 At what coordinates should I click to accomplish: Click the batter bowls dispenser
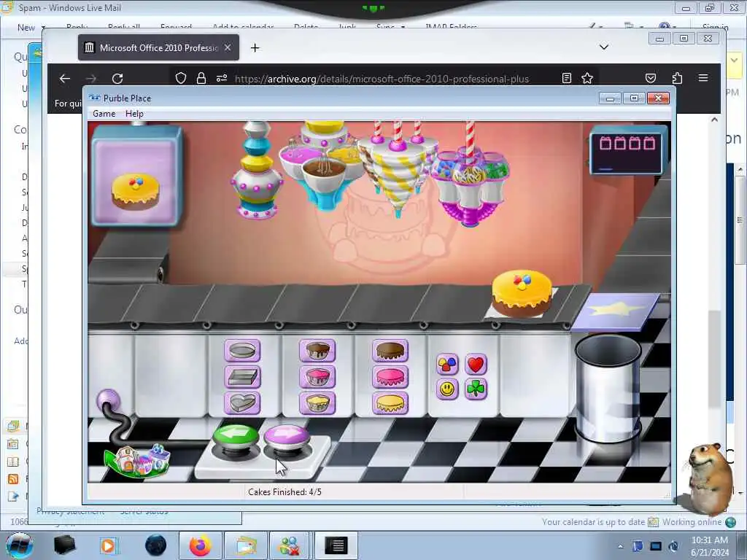click(x=324, y=166)
